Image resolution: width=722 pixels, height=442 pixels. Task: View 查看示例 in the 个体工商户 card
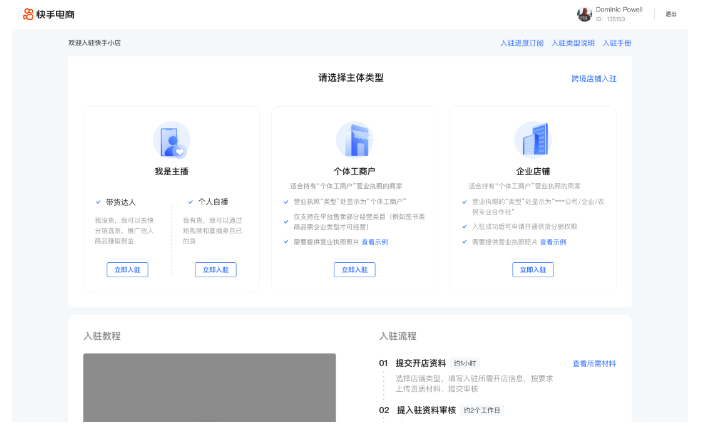(374, 242)
